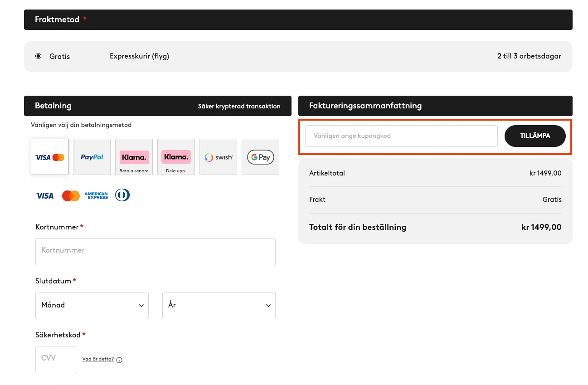
Task: Open the Vad är detta? link
Action: (98, 359)
